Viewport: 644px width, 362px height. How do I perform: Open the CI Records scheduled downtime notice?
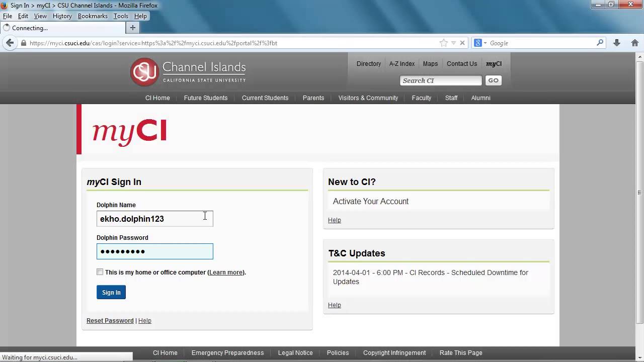431,277
